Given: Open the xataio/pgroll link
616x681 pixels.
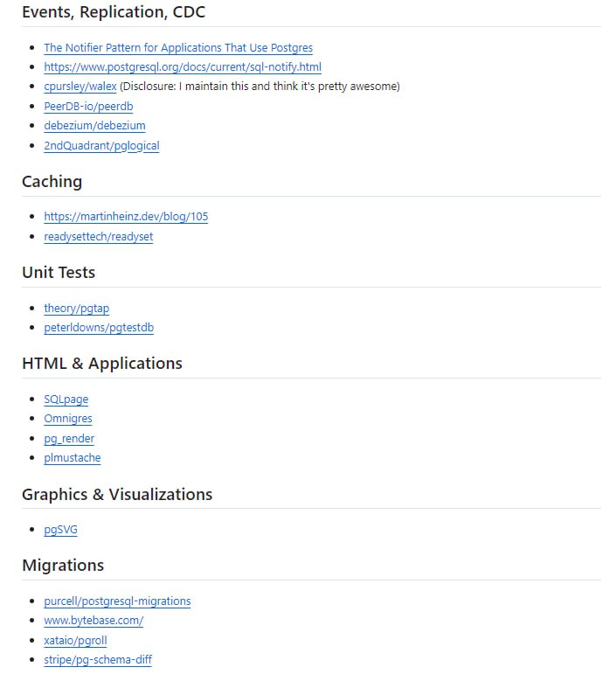Looking at the screenshot, I should click(x=75, y=641).
